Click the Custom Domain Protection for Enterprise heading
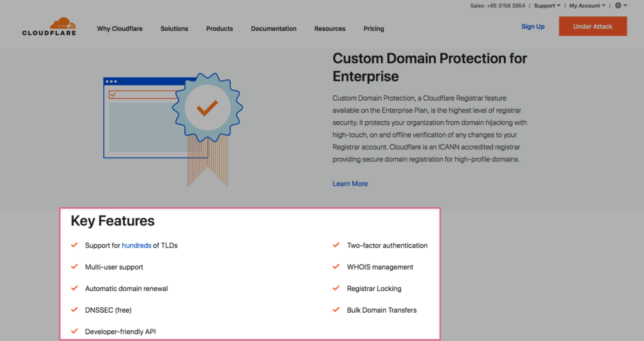This screenshot has width=644, height=341. 430,67
